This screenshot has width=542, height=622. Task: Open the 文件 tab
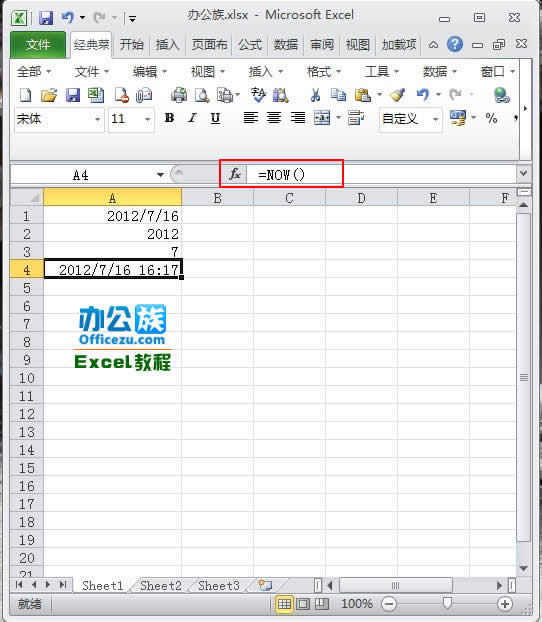click(x=38, y=44)
